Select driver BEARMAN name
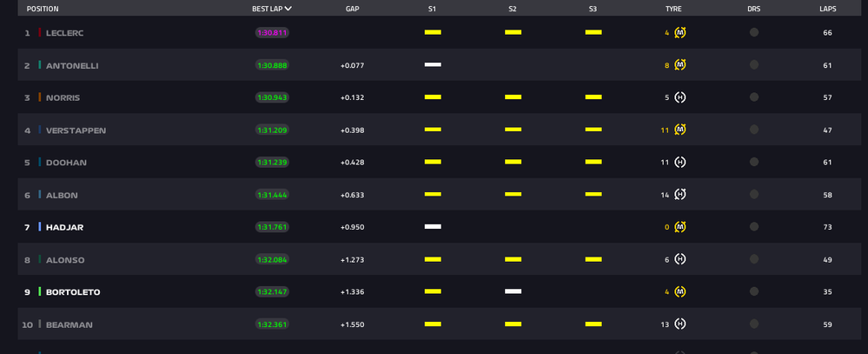868x354 pixels. coord(70,324)
